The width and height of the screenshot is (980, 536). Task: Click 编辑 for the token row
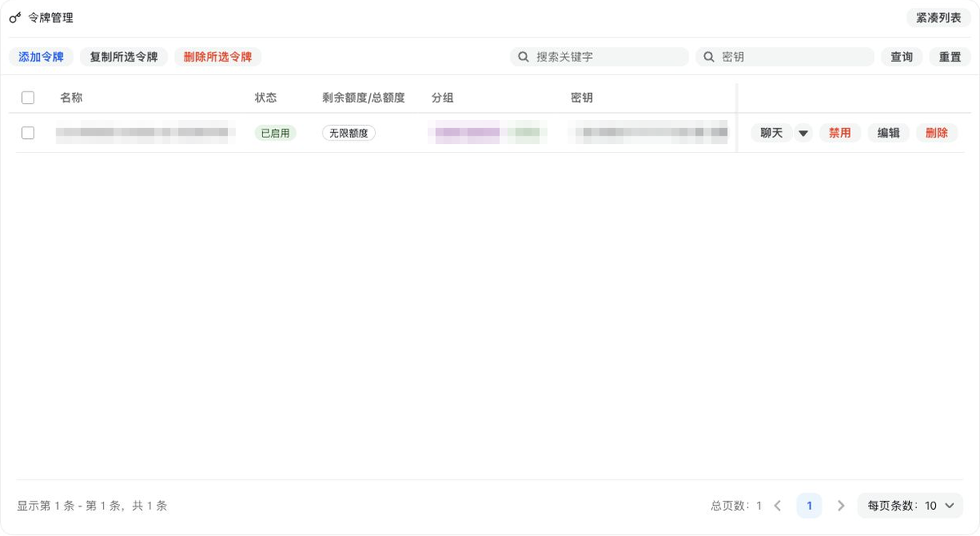[x=889, y=133]
